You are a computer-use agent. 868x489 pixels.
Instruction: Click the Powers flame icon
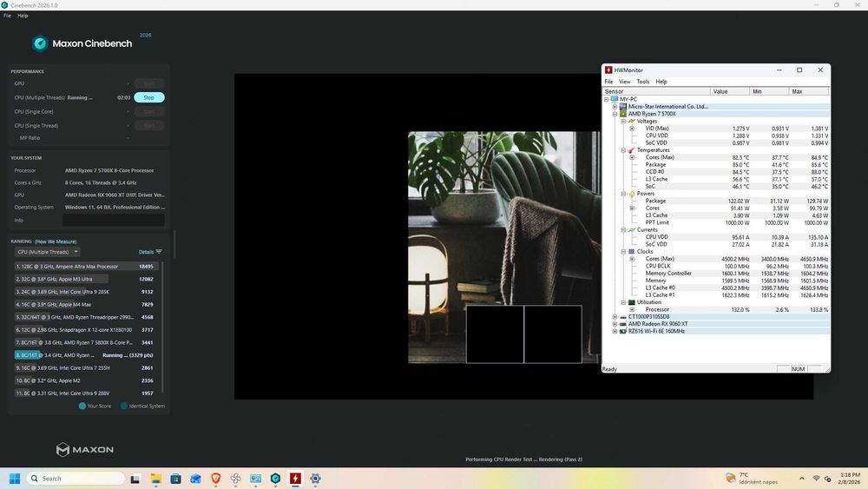[x=632, y=194]
